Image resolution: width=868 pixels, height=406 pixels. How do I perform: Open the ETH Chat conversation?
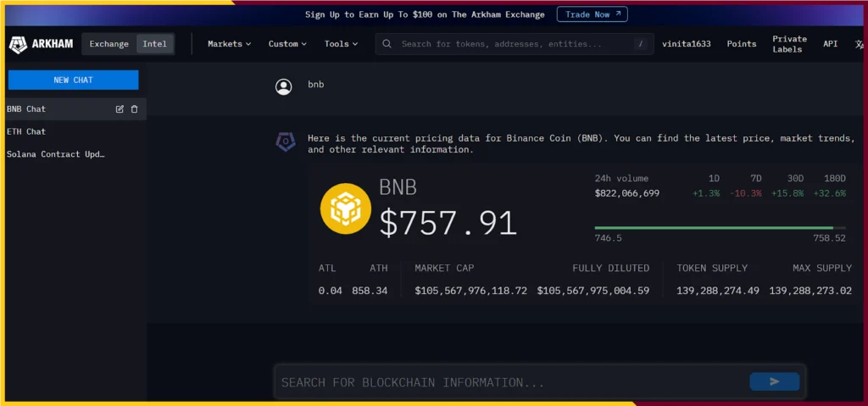point(26,132)
